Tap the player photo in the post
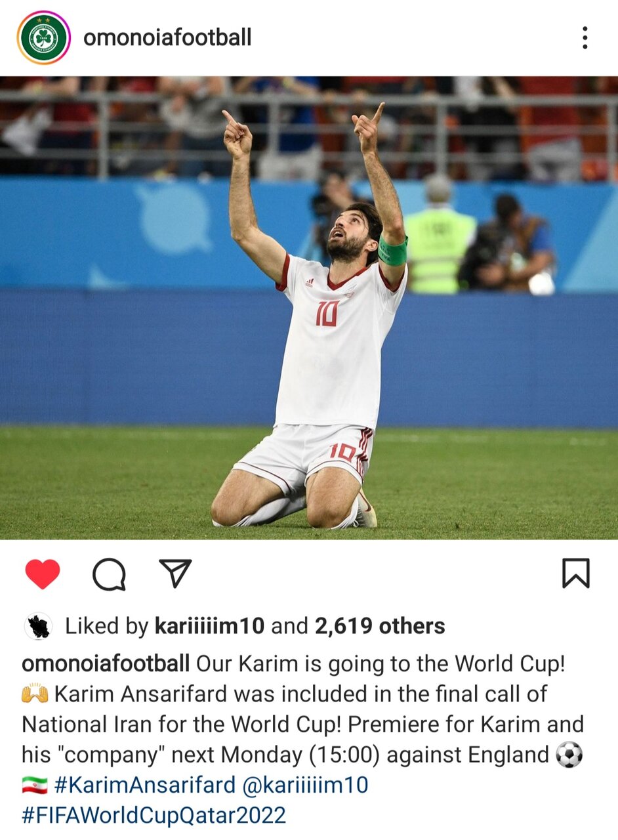Image resolution: width=618 pixels, height=840 pixels. click(309, 308)
